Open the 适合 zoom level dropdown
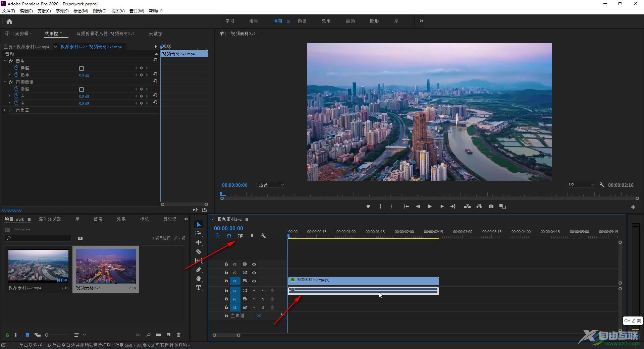The height and width of the screenshot is (349, 644). coord(271,185)
